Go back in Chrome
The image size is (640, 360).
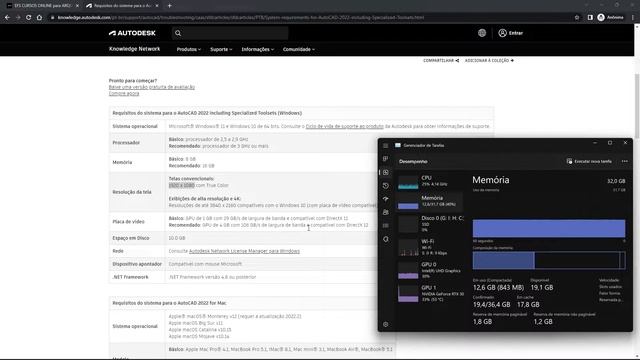7,18
